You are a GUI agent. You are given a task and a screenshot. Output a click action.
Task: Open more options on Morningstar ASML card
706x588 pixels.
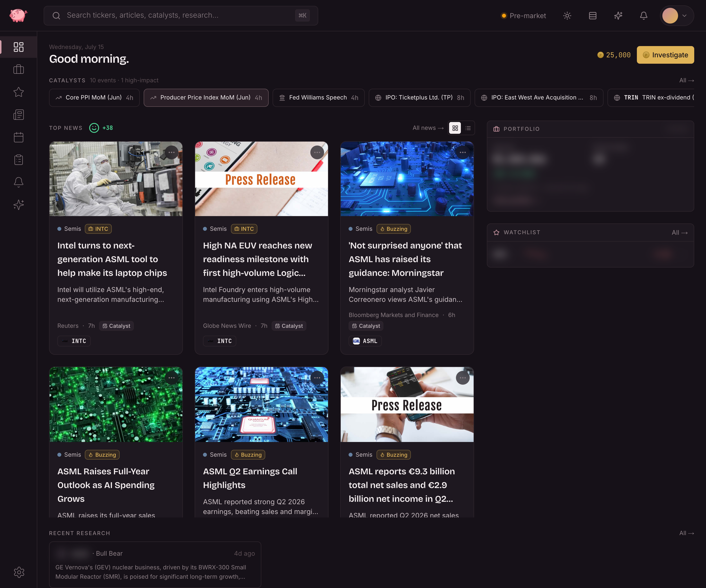point(463,153)
